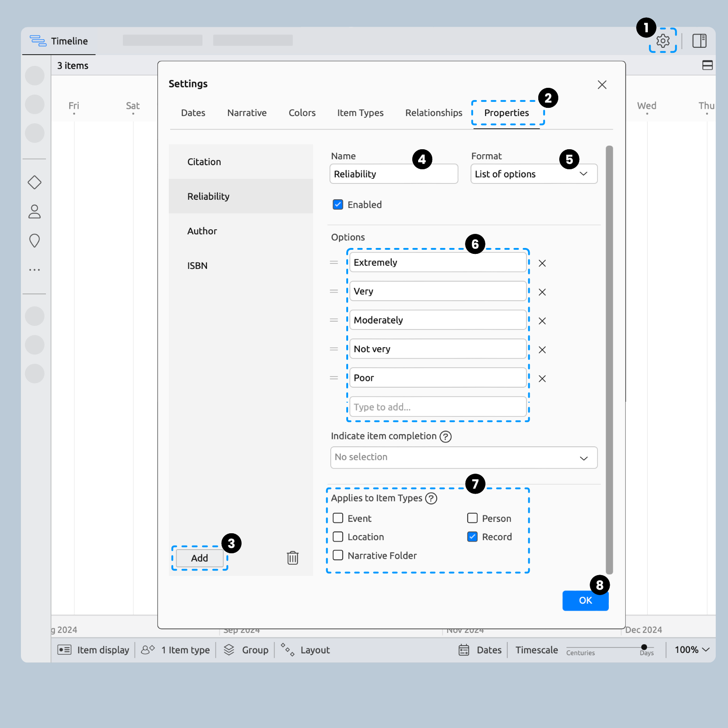Select the ISBN property

coord(241,266)
